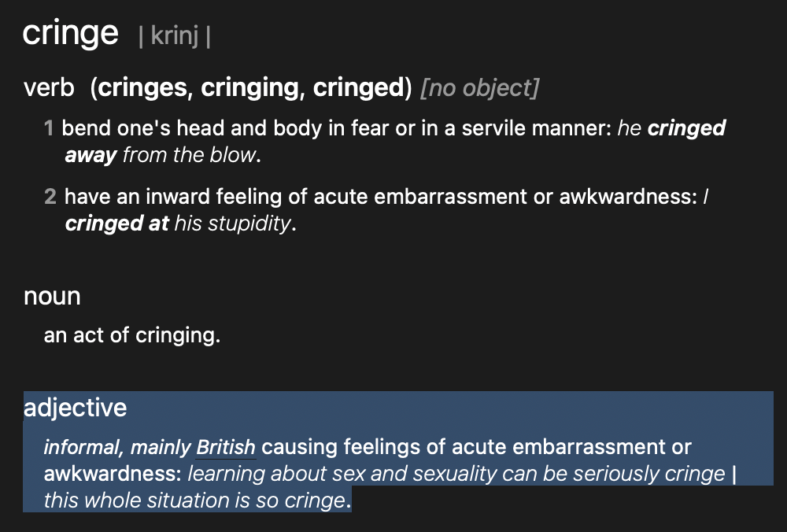Click the "[no object]" grammar label
Screen dimensions: 787x532
click(479, 88)
